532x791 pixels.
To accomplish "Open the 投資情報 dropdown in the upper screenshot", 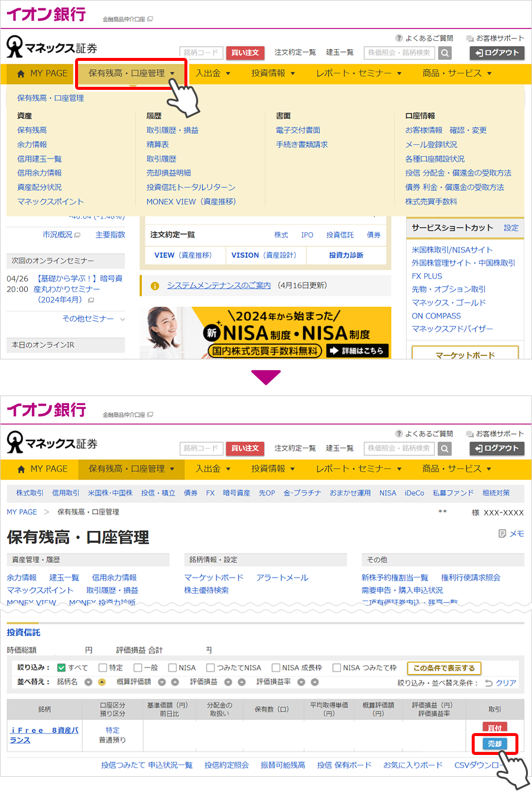I will pyautogui.click(x=273, y=73).
